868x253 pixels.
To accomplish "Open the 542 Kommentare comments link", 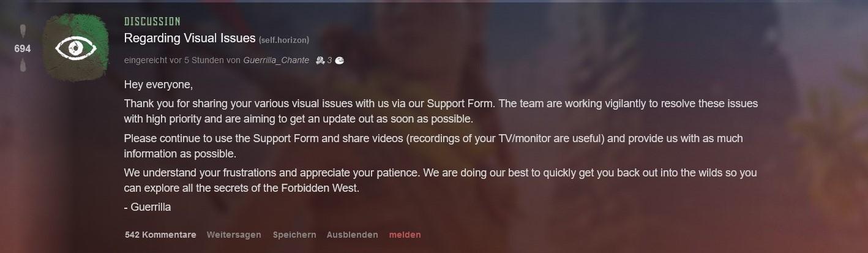I will coord(160,235).
